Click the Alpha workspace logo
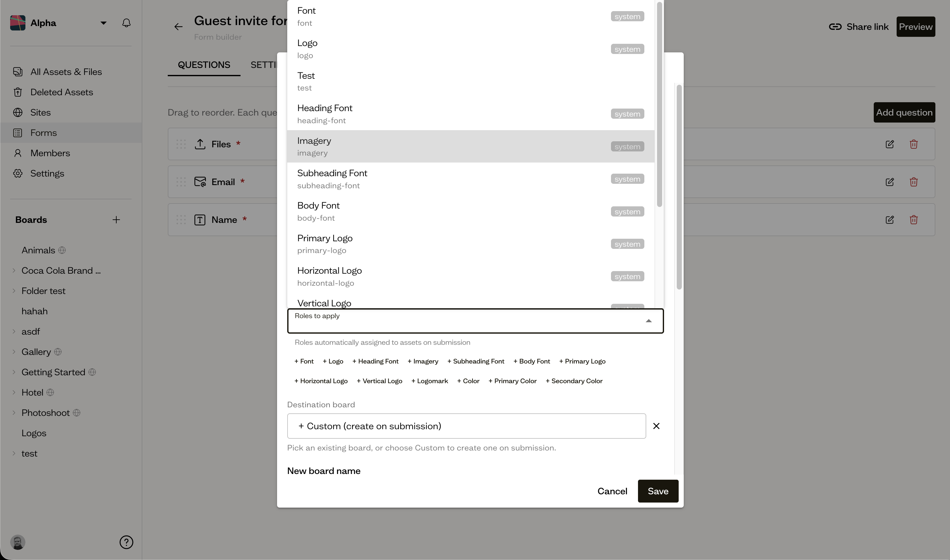Image resolution: width=950 pixels, height=560 pixels. [18, 23]
